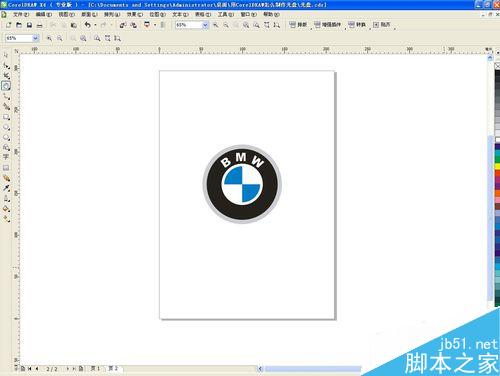Click the Paste icon in the toolbar
Image resolution: width=500 pixels, height=376 pixels.
point(74,25)
